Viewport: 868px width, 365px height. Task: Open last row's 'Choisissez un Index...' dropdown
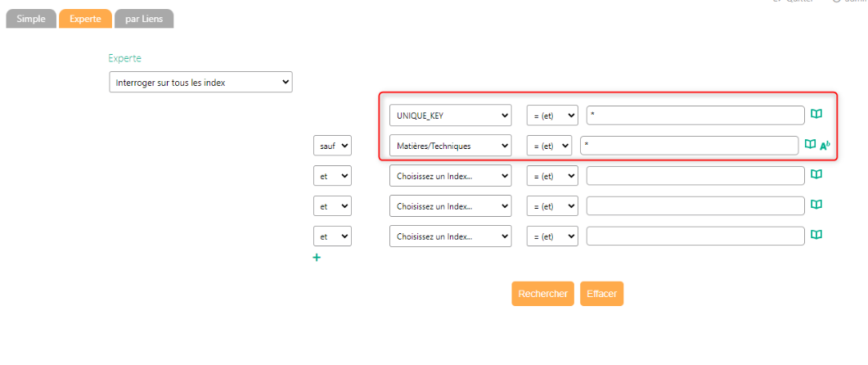[450, 236]
